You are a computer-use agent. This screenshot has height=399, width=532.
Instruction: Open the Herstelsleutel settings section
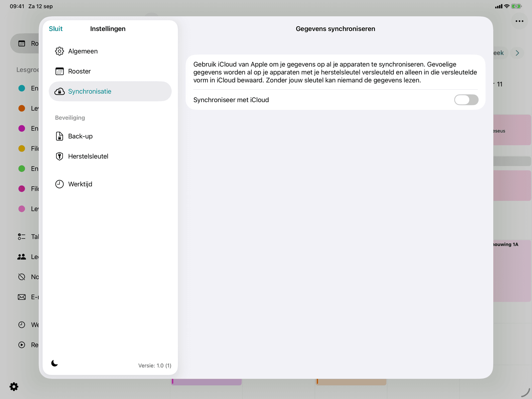point(110,156)
